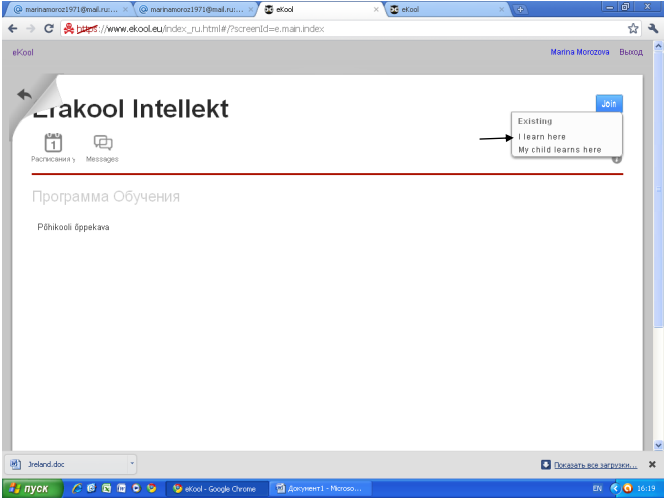Click the Показать все загрузки link
Viewport: 665px width, 498px height.
(595, 465)
